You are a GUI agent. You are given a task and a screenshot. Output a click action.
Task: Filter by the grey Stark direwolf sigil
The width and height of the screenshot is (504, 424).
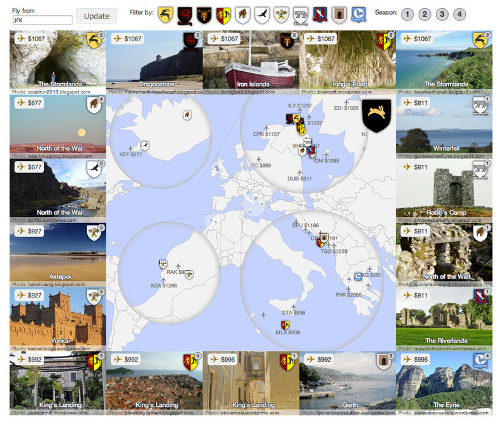[300, 15]
